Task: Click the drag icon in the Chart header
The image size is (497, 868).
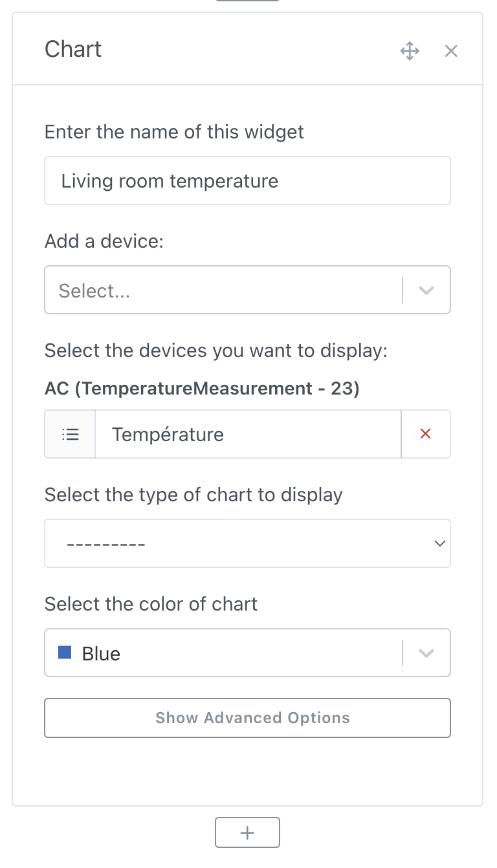Action: tap(410, 50)
